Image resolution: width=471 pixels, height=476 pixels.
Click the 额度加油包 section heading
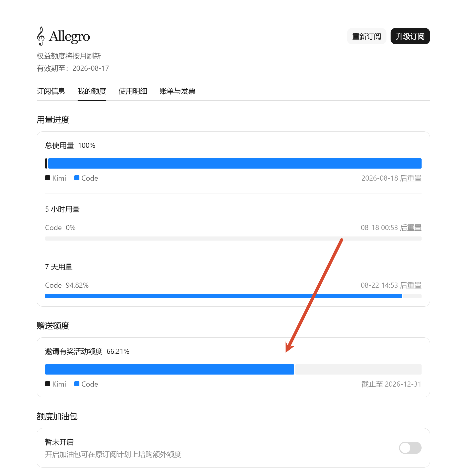coord(57,417)
